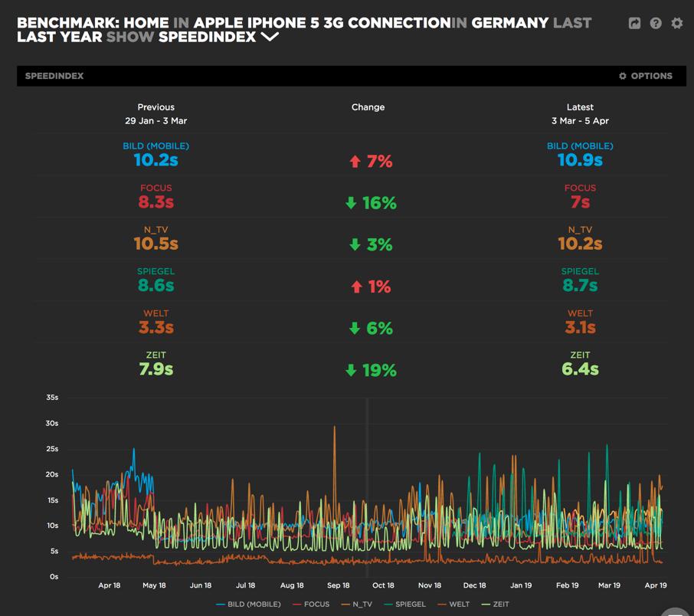Screen dimensions: 694x616
Task: Click the Latest FOCUS 7s value
Action: tap(581, 202)
